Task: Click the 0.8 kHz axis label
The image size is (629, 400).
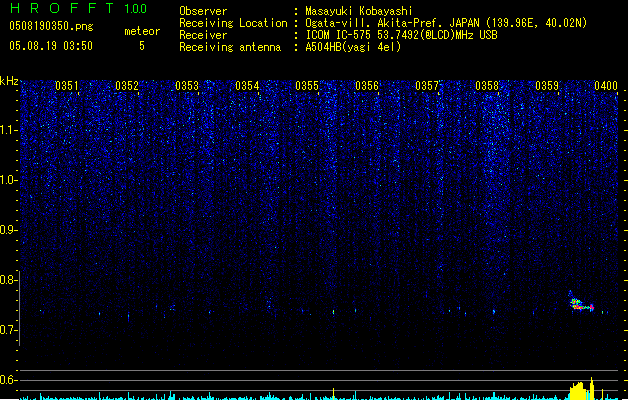Action: click(8, 280)
